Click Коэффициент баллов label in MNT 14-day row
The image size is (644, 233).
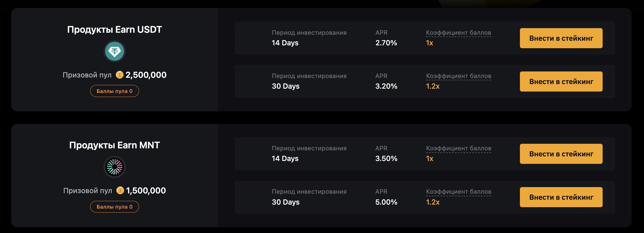click(x=458, y=148)
